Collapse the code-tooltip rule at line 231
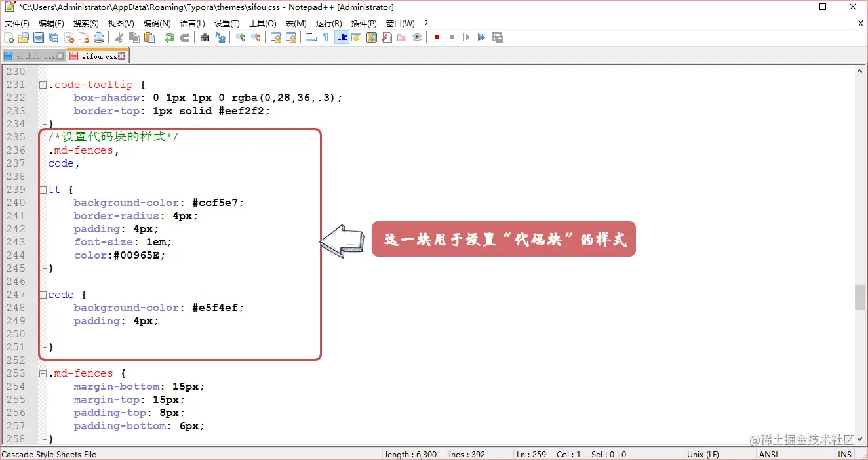This screenshot has height=460, width=868. tap(42, 84)
